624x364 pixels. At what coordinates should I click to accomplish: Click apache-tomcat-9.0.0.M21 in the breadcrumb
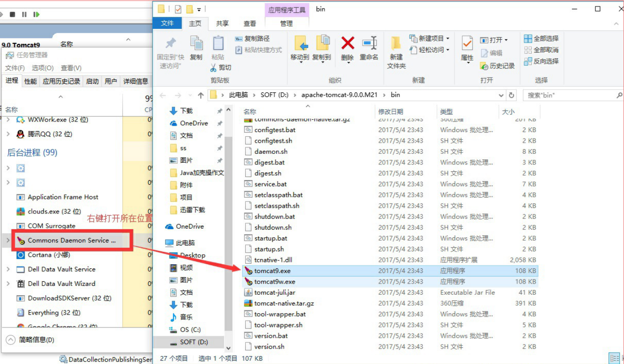point(339,95)
